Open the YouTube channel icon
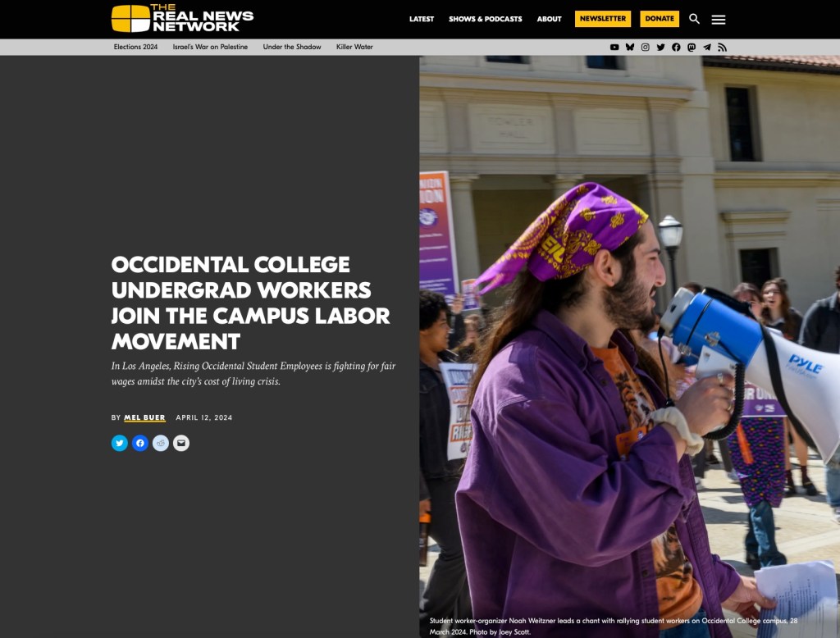The height and width of the screenshot is (638, 840). tap(614, 47)
